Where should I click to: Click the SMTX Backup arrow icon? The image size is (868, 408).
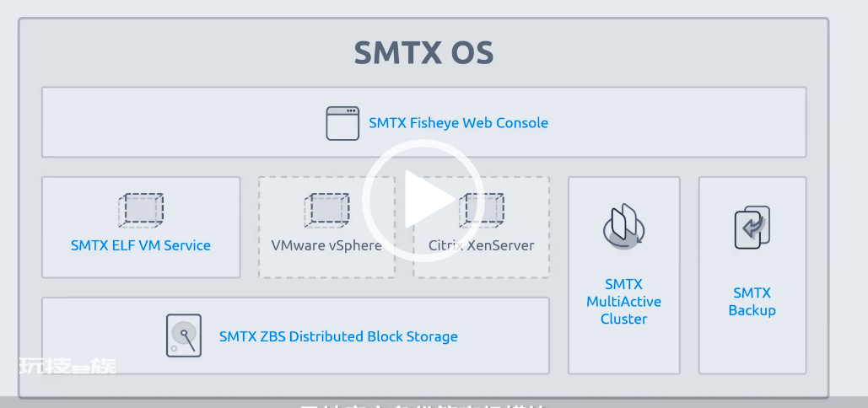pyautogui.click(x=752, y=228)
